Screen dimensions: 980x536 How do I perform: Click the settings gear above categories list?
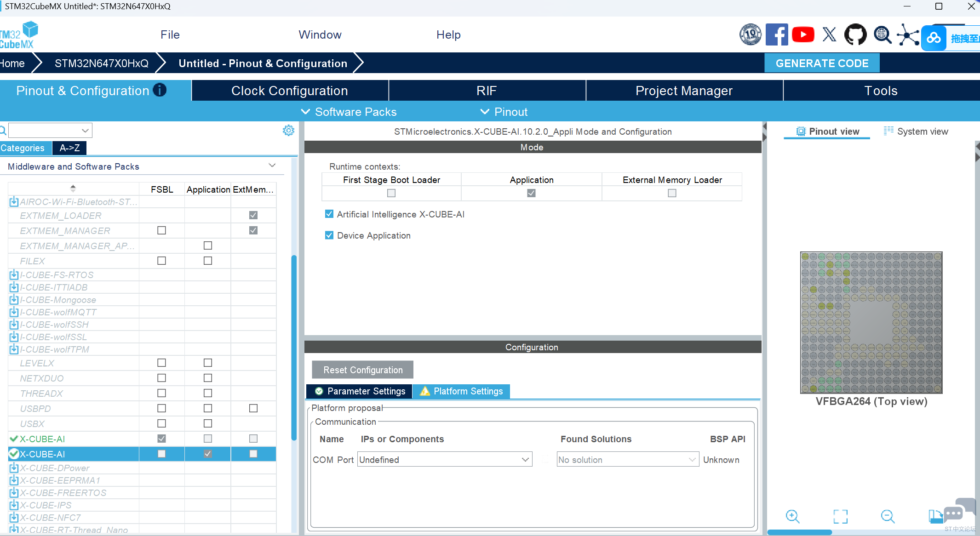288,131
